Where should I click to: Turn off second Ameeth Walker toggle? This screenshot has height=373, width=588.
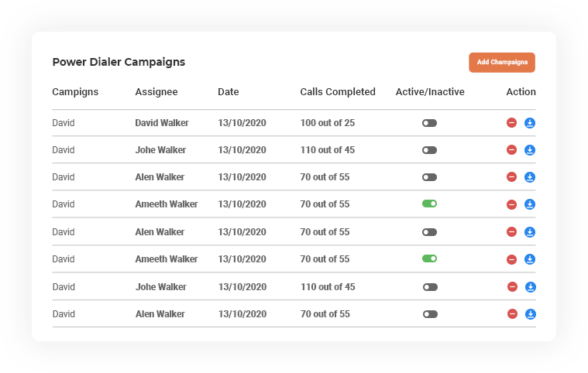coord(429,258)
